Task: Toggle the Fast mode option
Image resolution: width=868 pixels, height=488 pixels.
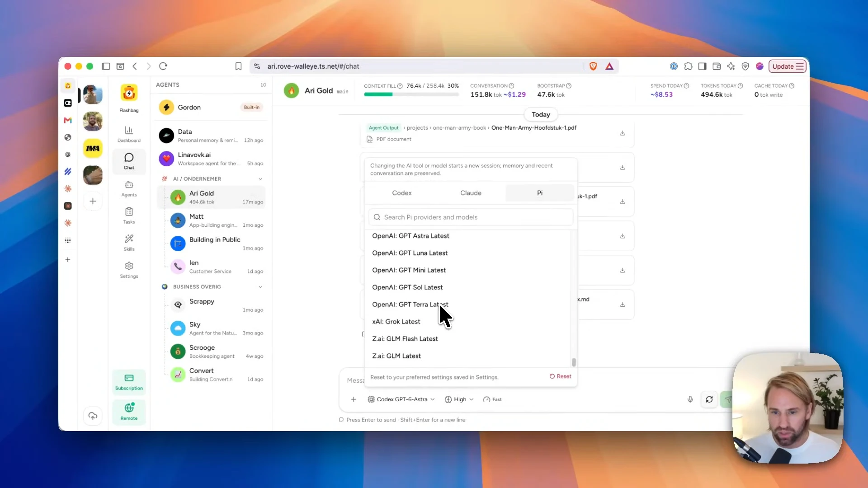Action: click(492, 399)
